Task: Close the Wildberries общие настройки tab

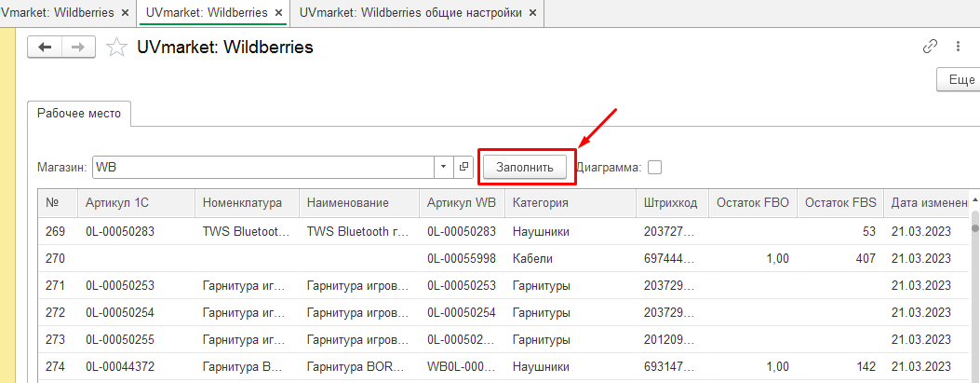Action: point(532,12)
